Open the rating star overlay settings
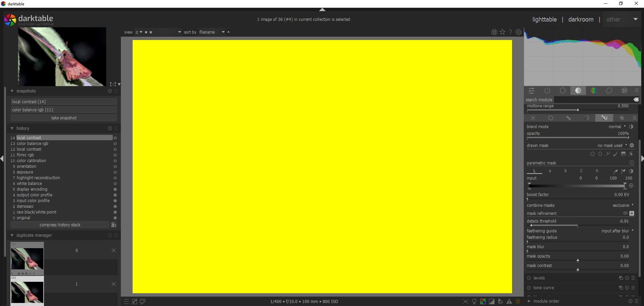Viewport: 644px width, 306px height. pos(502,32)
